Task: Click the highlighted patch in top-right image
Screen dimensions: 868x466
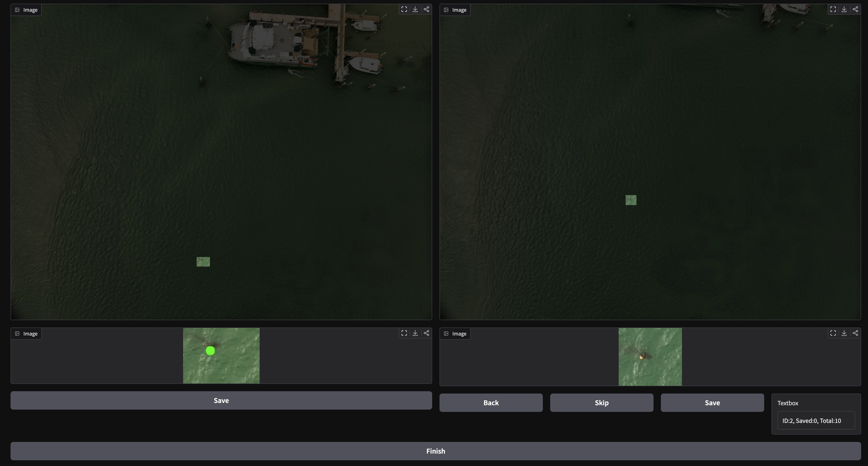Action: (x=631, y=200)
